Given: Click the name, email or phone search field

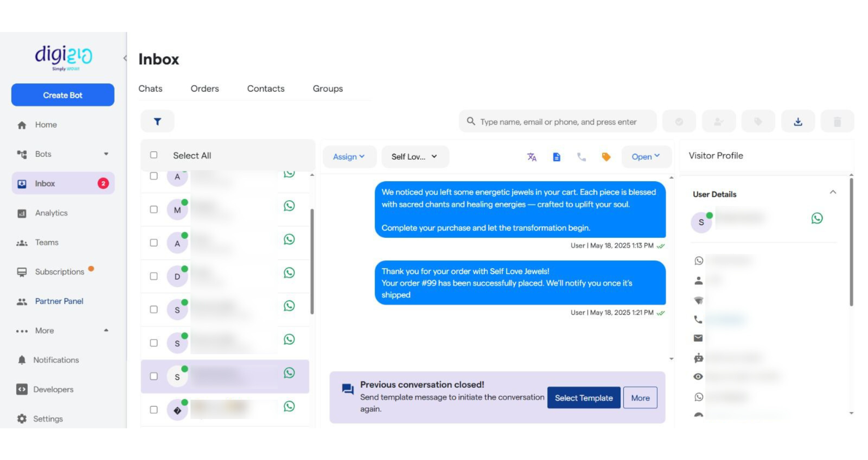Looking at the screenshot, I should 558,122.
